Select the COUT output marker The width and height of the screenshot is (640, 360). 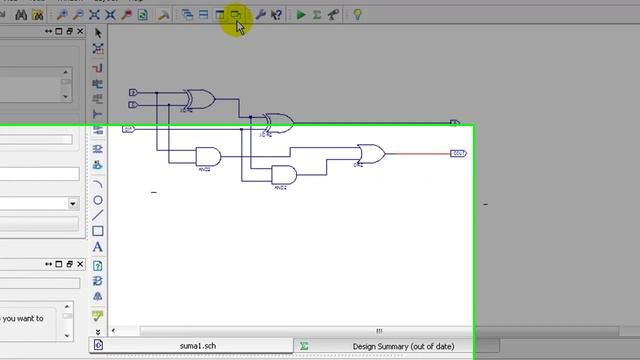[x=458, y=153]
